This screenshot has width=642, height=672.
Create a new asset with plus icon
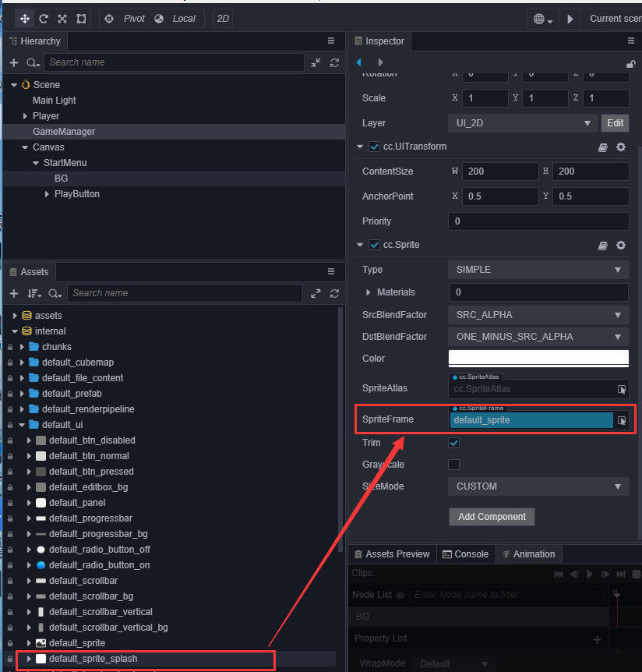point(14,293)
